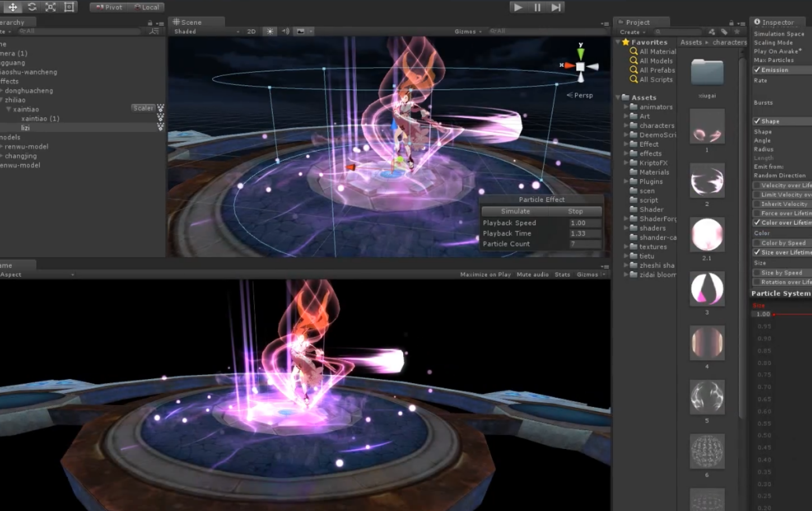The width and height of the screenshot is (812, 511).
Task: Expand the animators folder arrow
Action: (625, 107)
